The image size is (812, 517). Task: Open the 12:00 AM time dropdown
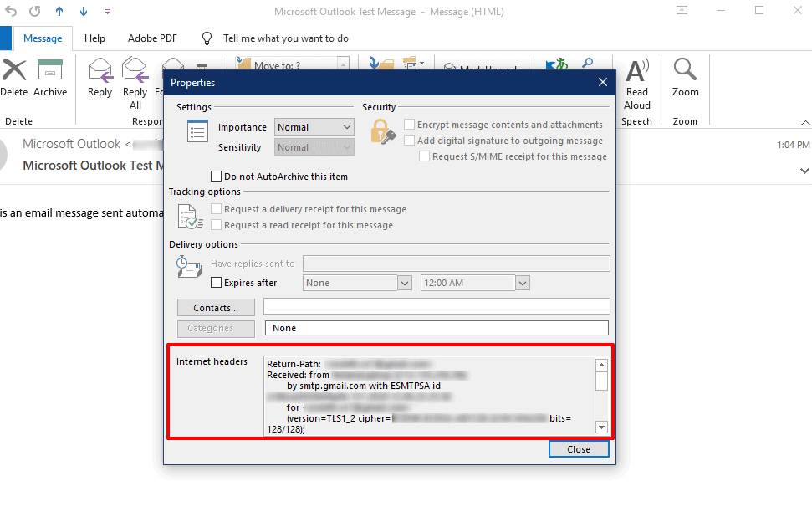(x=523, y=284)
